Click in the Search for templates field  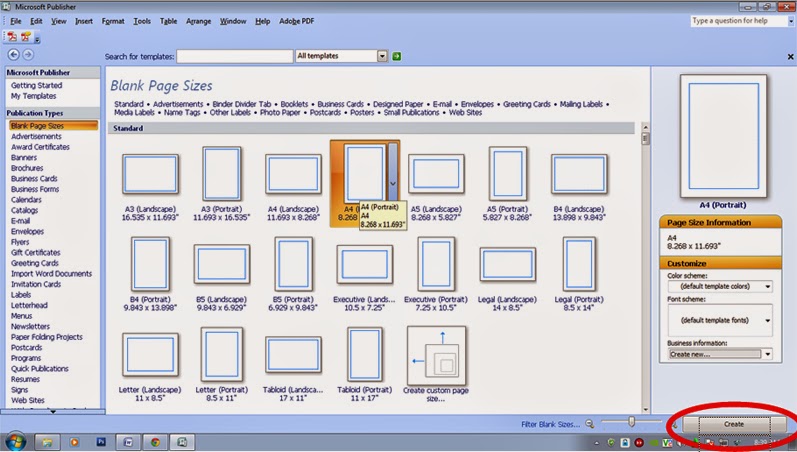pyautogui.click(x=235, y=56)
